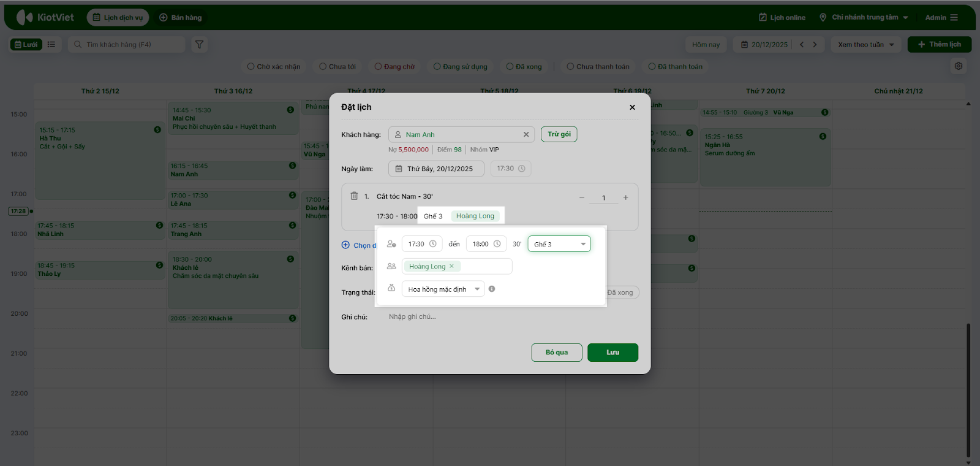This screenshot has height=466, width=980.
Task: Decrease service quantity with minus
Action: pyautogui.click(x=582, y=197)
